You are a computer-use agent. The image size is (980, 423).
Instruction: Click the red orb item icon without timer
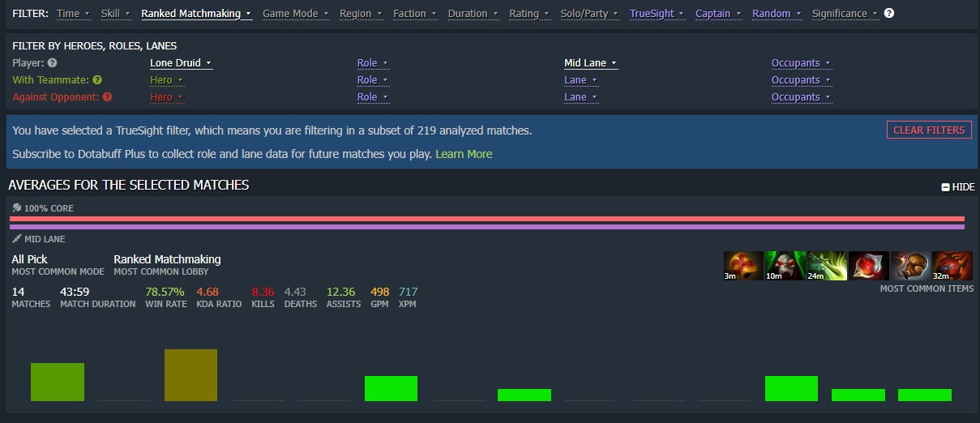(x=869, y=266)
